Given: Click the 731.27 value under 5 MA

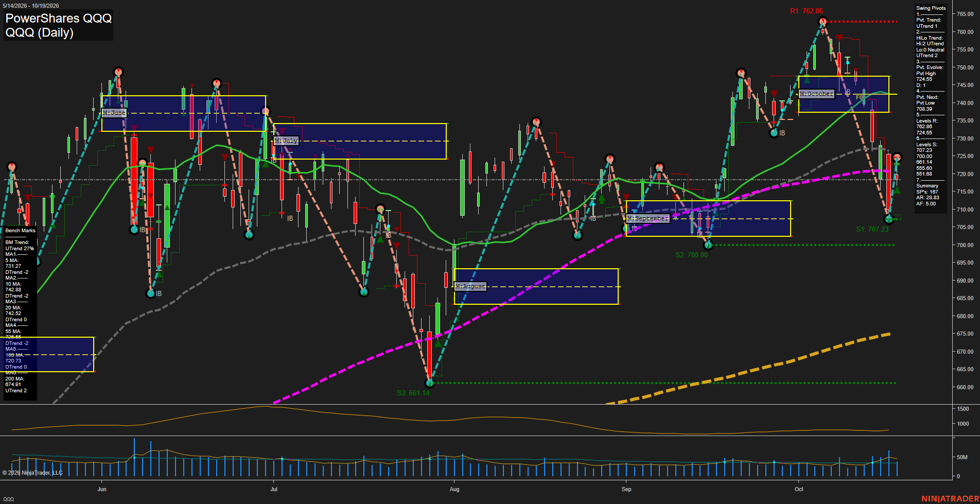Looking at the screenshot, I should pos(13,266).
